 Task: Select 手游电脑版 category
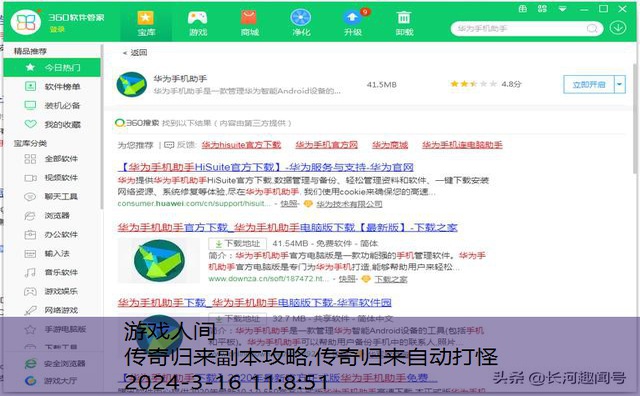tap(52, 329)
